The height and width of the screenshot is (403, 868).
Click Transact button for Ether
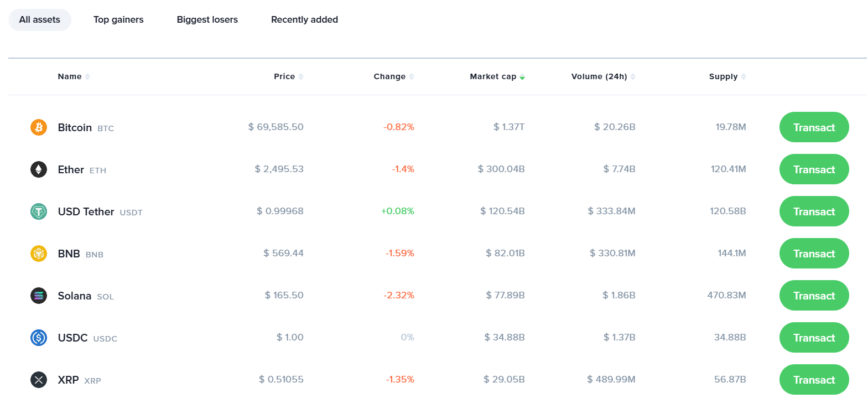click(814, 169)
